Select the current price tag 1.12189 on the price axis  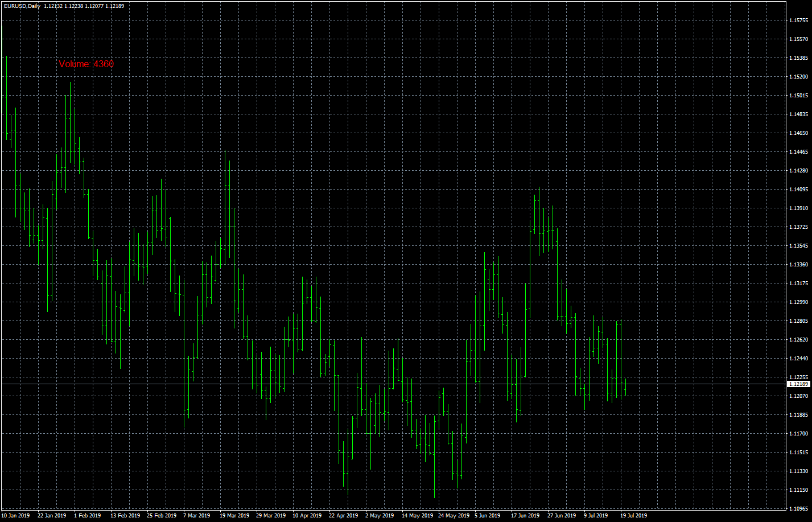pyautogui.click(x=798, y=384)
